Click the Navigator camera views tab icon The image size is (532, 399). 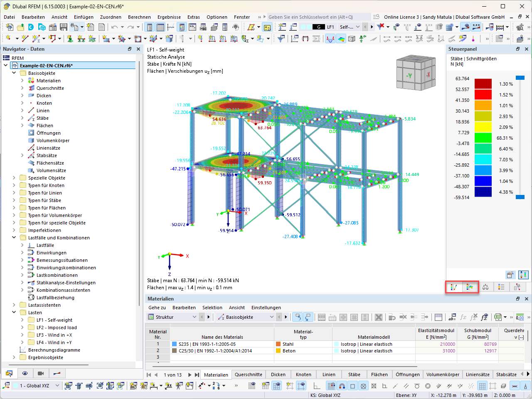(41, 373)
